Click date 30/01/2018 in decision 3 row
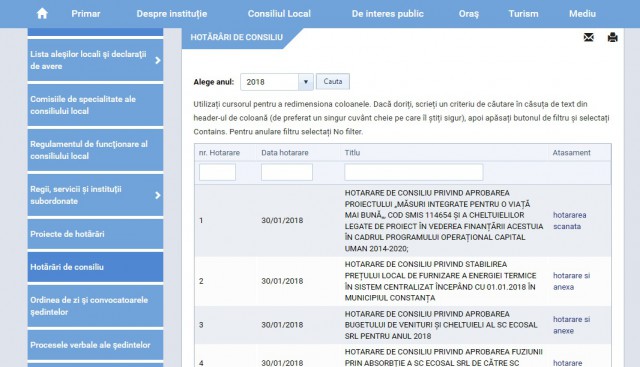The height and width of the screenshot is (367, 640). pyautogui.click(x=282, y=325)
